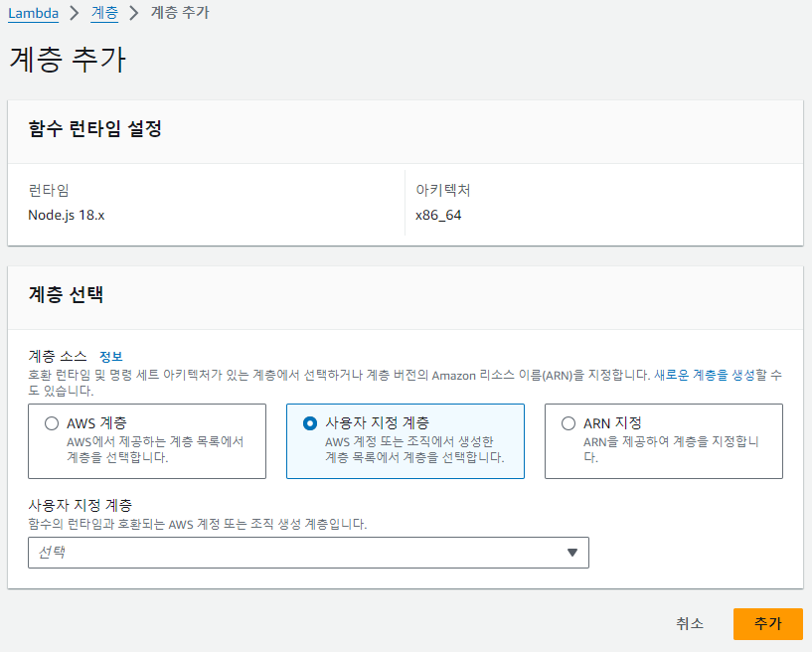Click the 계층 추가 breadcrumb text
Image resolution: width=812 pixels, height=652 pixels.
coord(180,13)
